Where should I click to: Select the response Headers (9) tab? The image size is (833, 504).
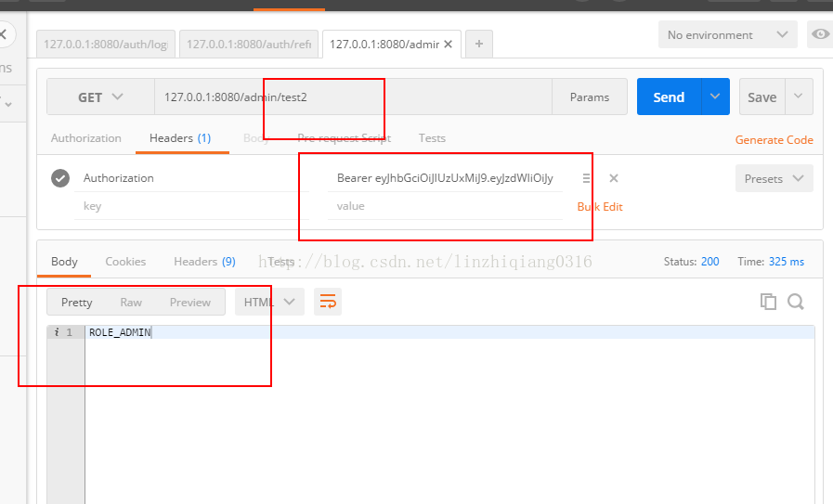[204, 262]
